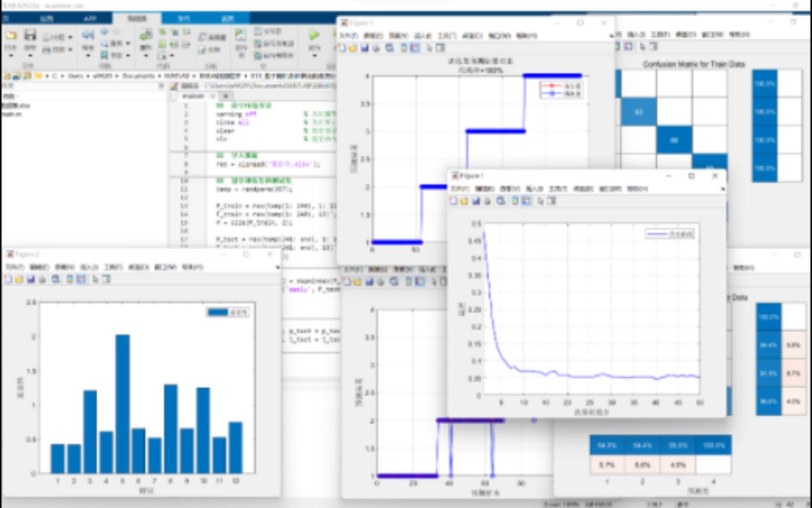Click Save icon in the Figure 2 toolbar

(x=31, y=279)
